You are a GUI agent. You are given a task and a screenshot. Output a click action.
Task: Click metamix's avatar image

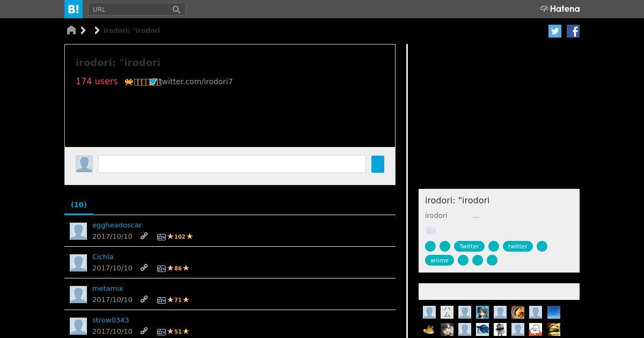(78, 295)
